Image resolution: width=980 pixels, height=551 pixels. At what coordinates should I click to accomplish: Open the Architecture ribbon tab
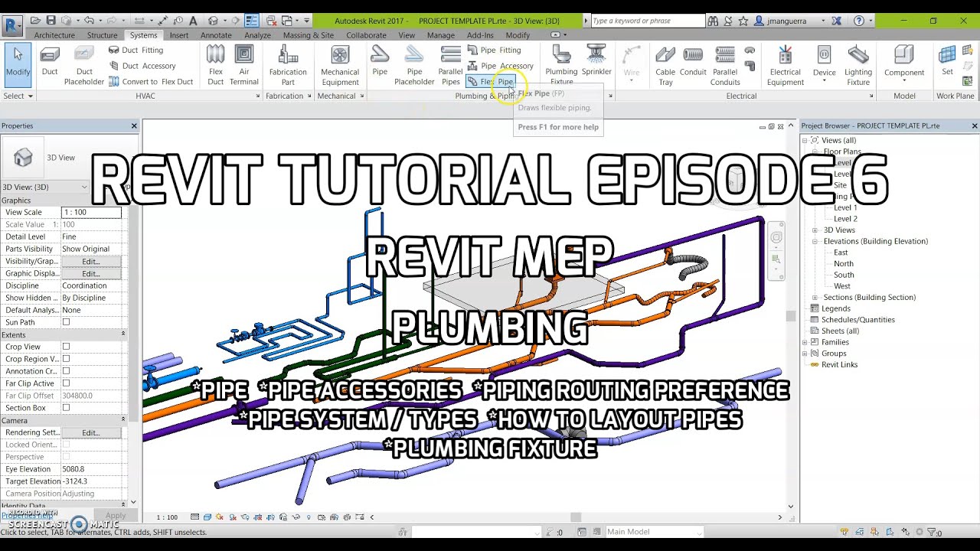[54, 35]
